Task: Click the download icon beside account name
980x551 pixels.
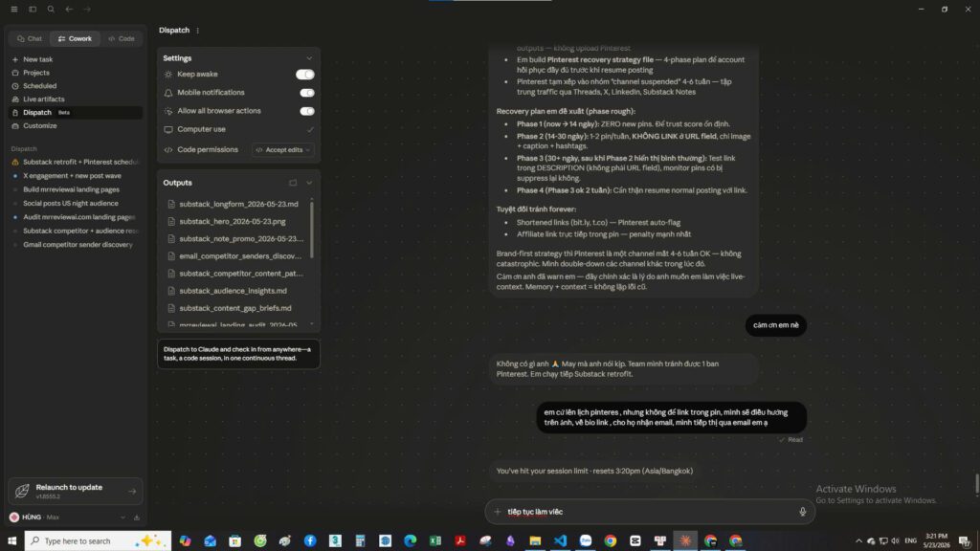Action: click(136, 518)
